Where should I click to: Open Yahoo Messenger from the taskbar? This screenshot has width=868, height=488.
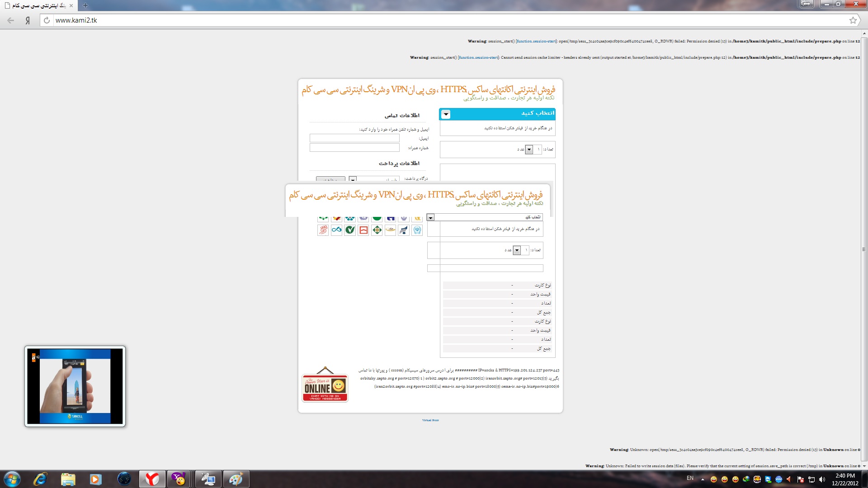point(179,479)
